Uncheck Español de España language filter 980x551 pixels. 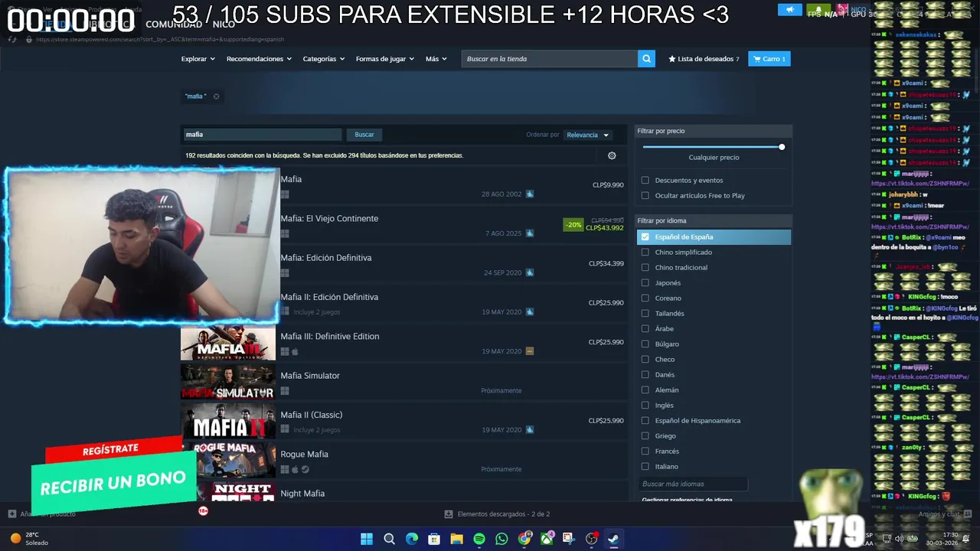(x=645, y=237)
